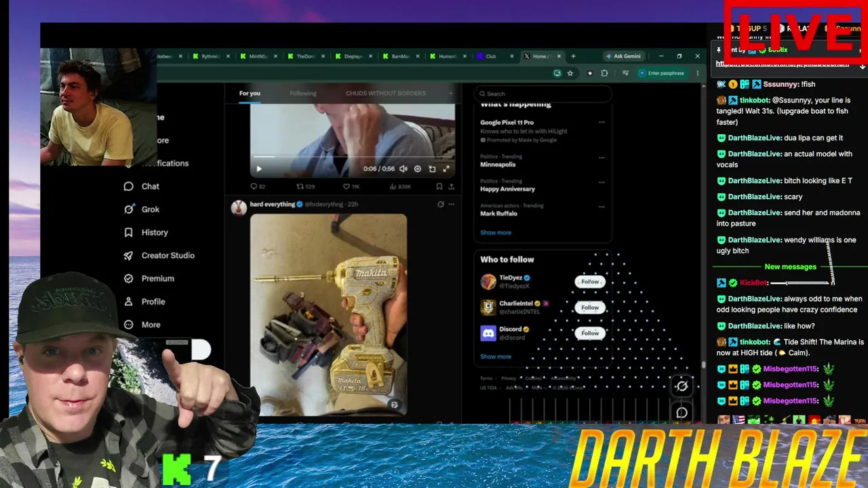Expand the video to fullscreen

pos(446,169)
